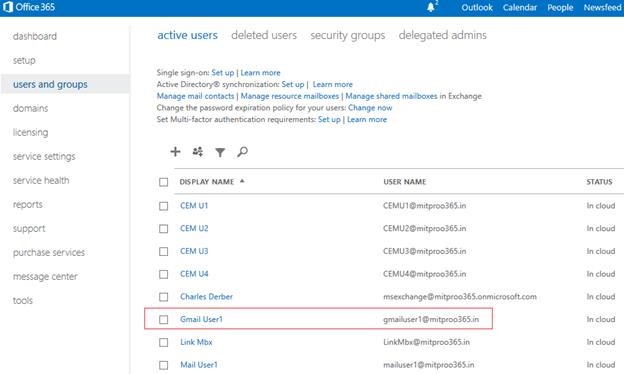This screenshot has width=624, height=374.
Task: Click the bulk add users icon
Action: click(198, 152)
